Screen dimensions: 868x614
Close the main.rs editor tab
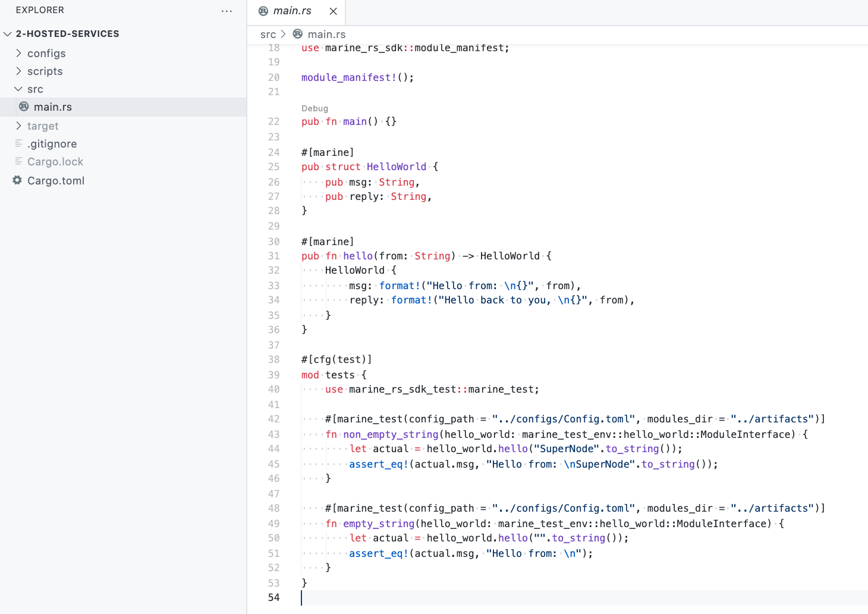(x=333, y=11)
